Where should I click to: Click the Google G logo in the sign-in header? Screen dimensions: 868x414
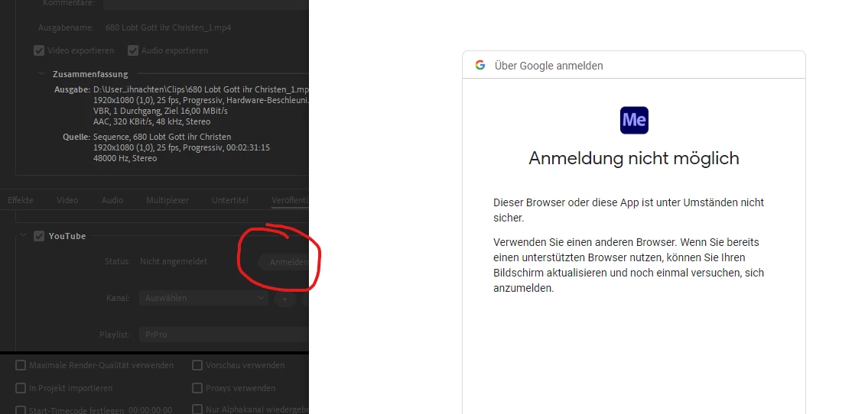480,65
